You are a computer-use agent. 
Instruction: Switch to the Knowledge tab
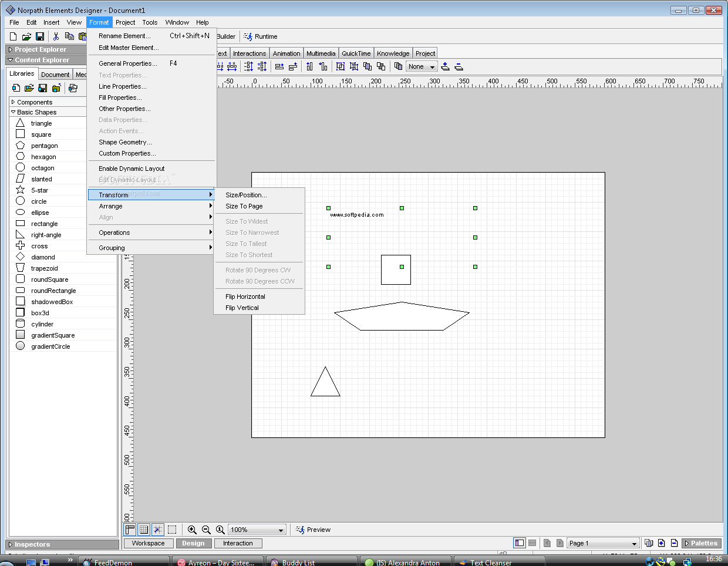393,53
